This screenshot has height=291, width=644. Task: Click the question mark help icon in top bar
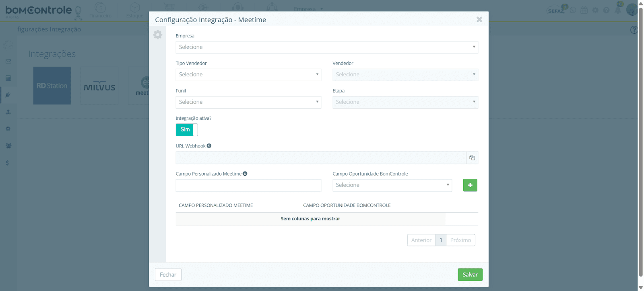point(606,10)
